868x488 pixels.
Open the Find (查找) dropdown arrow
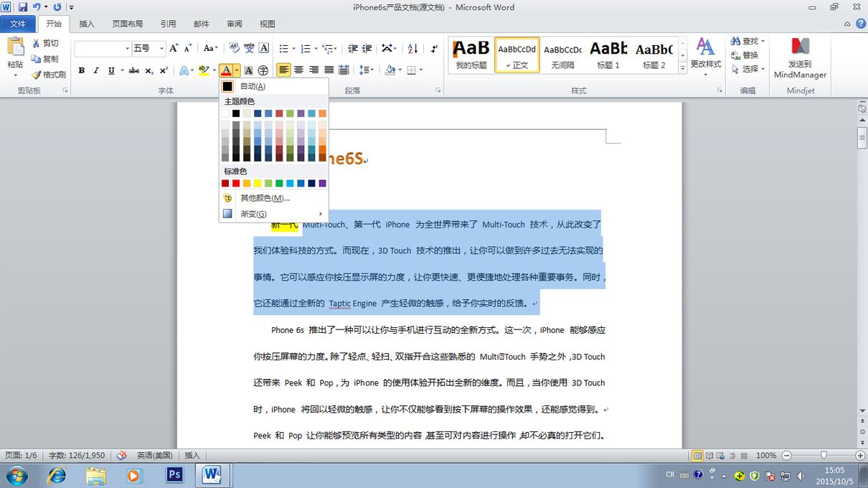(763, 42)
